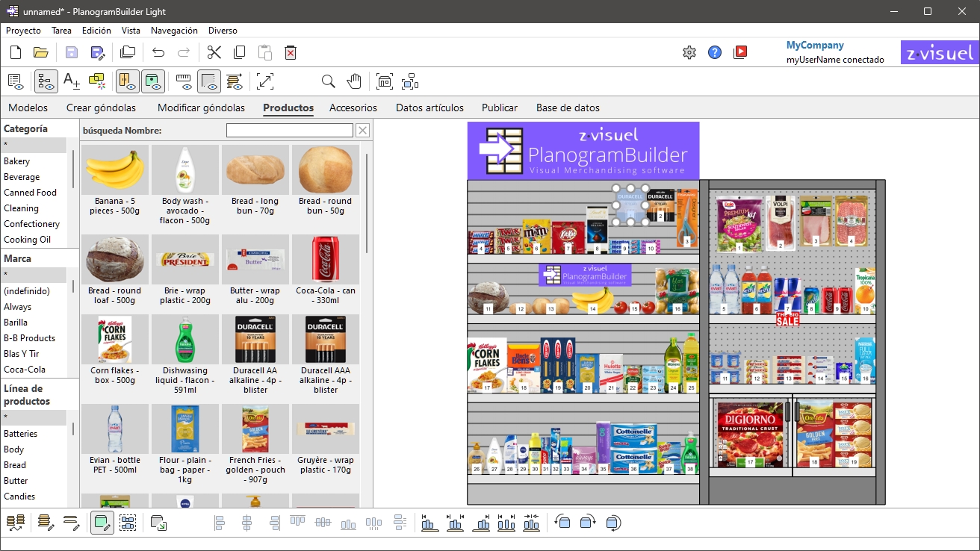Click the yellow labels color icon

[97, 81]
